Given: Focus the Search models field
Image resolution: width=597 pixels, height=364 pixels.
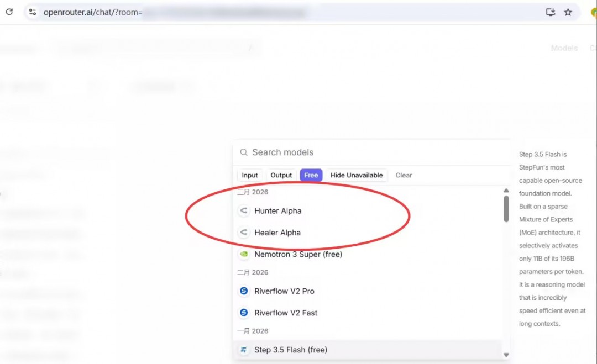Looking at the screenshot, I should [x=371, y=152].
